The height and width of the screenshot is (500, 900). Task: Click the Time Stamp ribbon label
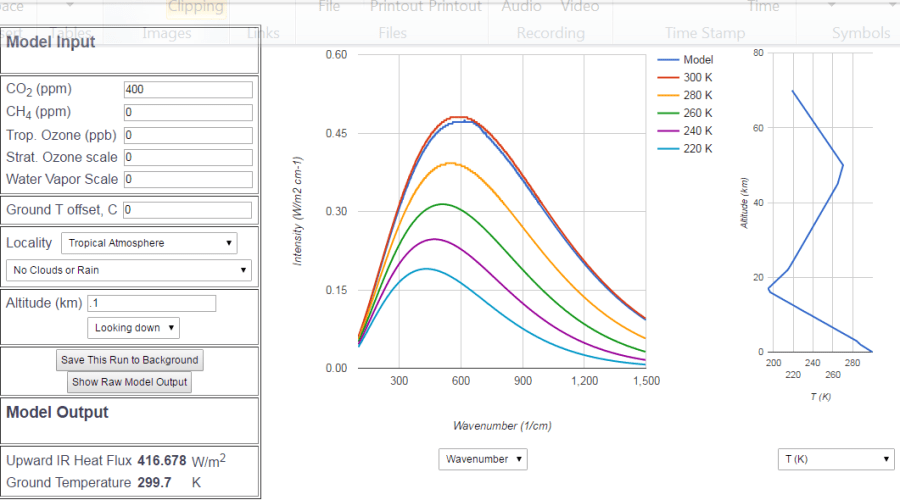click(x=704, y=33)
